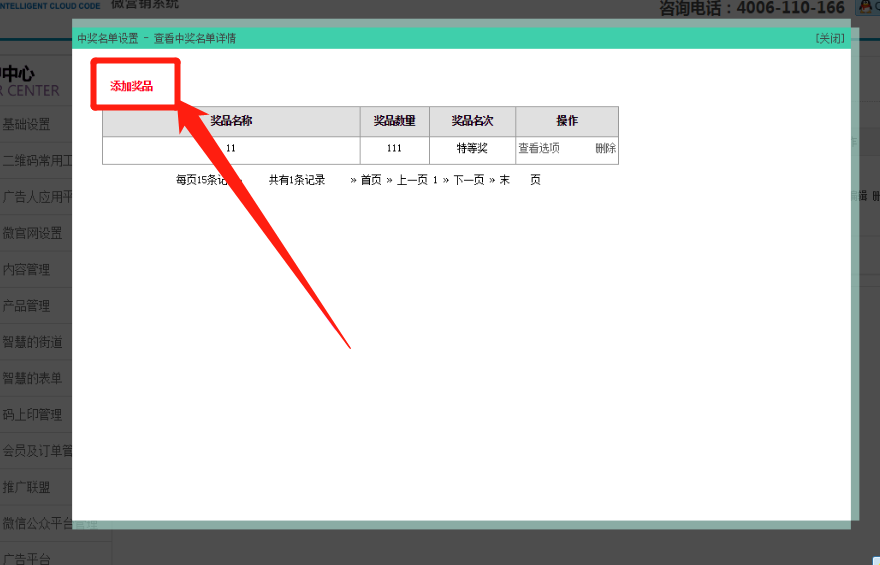Open 内容管理 in the sidebar
880x565 pixels.
tap(27, 270)
